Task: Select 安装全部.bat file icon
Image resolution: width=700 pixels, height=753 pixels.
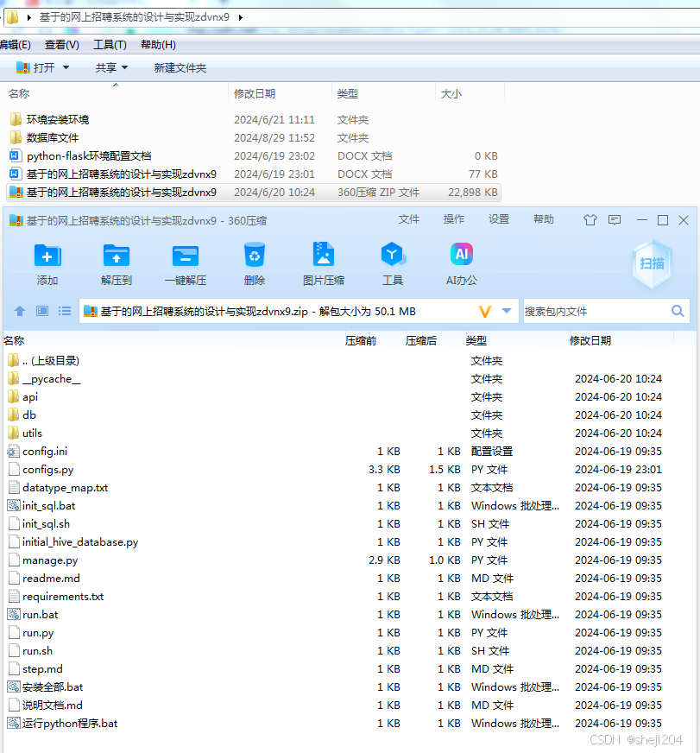Action: [14, 687]
